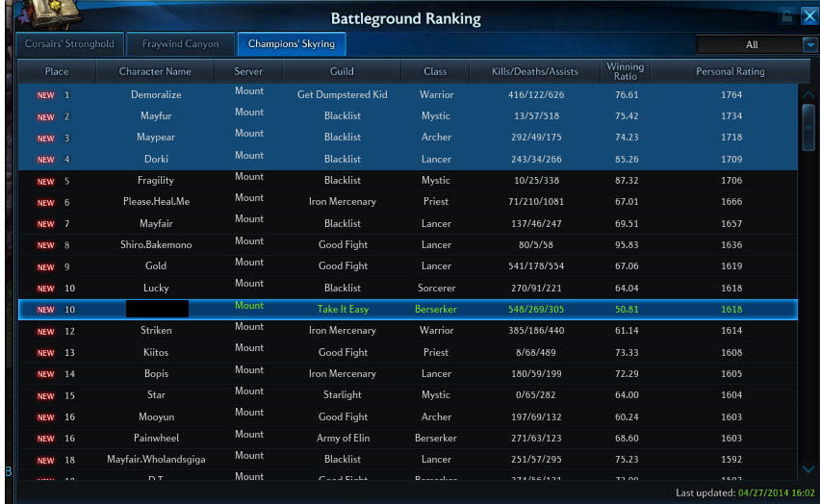Select the Striken character name
This screenshot has width=820, height=504.
[x=156, y=331]
